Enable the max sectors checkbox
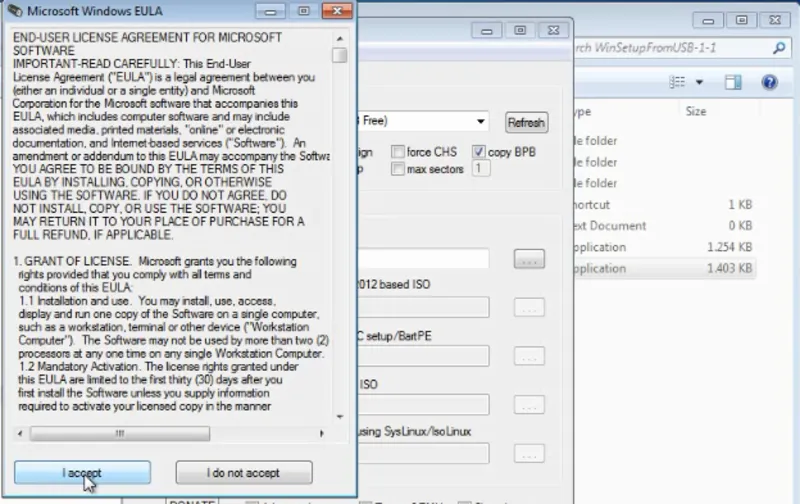This screenshot has height=504, width=800. click(x=397, y=169)
